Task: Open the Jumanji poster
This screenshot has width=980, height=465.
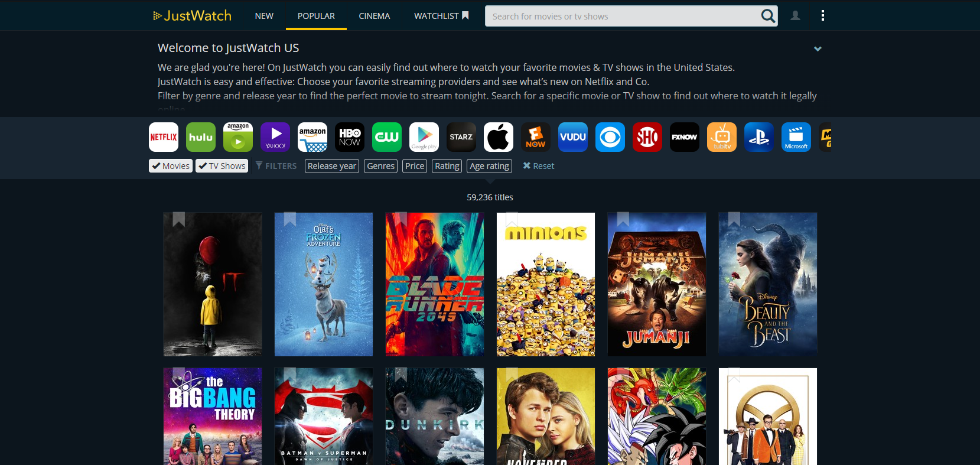Action: point(657,284)
